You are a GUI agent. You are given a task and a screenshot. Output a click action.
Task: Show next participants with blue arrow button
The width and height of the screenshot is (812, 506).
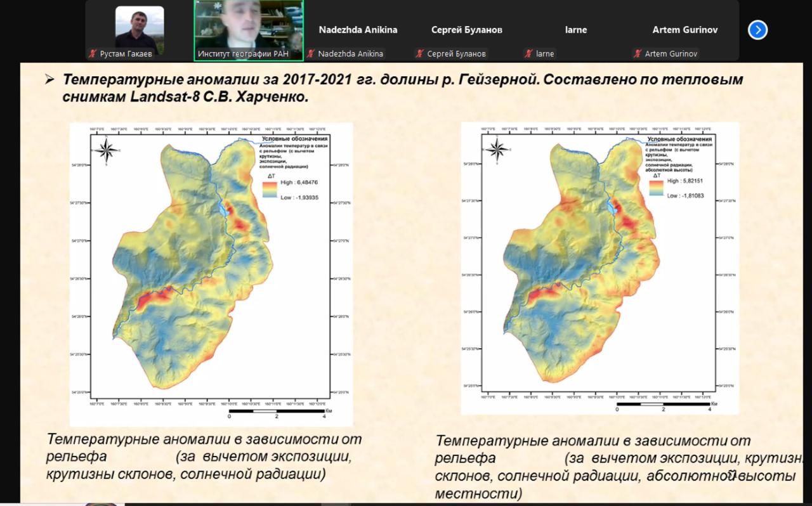[x=757, y=30]
